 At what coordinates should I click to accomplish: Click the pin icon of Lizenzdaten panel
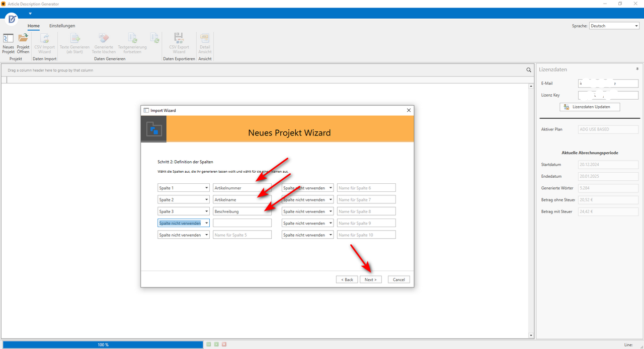tap(638, 69)
